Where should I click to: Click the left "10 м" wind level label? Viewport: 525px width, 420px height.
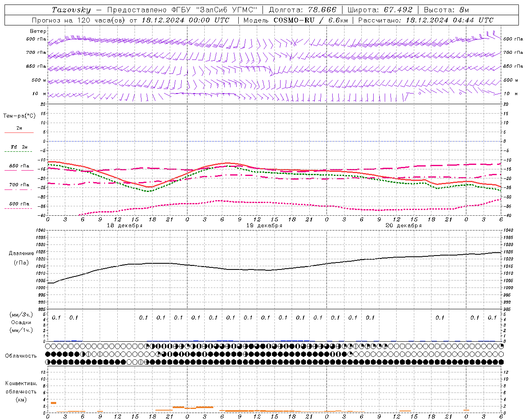pos(39,94)
